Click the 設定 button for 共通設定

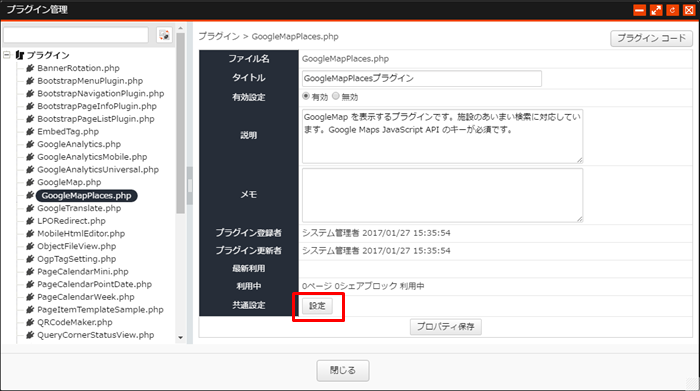click(317, 306)
